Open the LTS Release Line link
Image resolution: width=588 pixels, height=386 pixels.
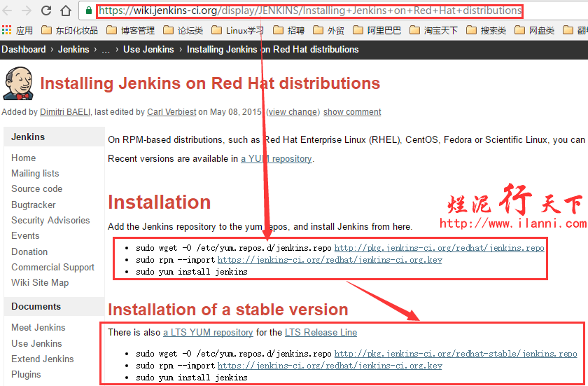click(321, 332)
